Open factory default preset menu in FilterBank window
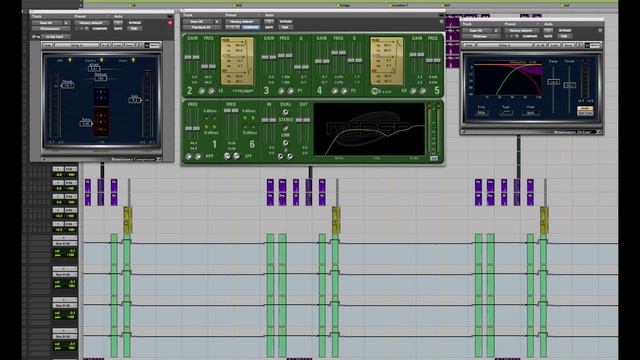This screenshot has height=360, width=640. click(242, 21)
